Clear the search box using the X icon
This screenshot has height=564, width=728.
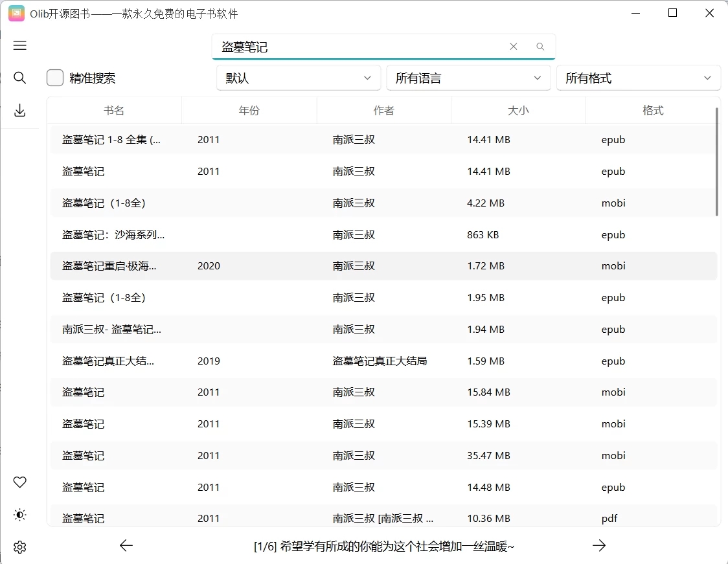click(x=513, y=46)
